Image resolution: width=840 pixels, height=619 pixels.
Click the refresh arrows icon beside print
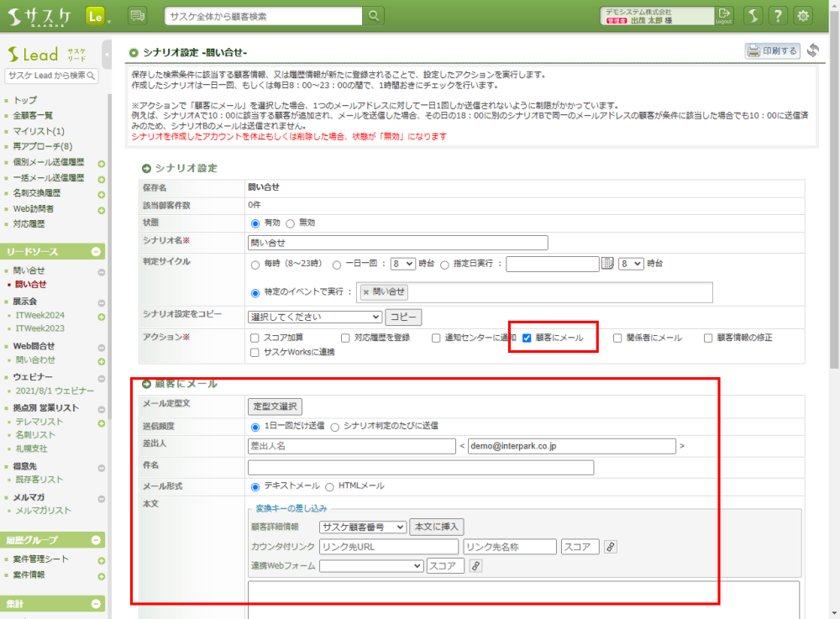click(x=813, y=51)
